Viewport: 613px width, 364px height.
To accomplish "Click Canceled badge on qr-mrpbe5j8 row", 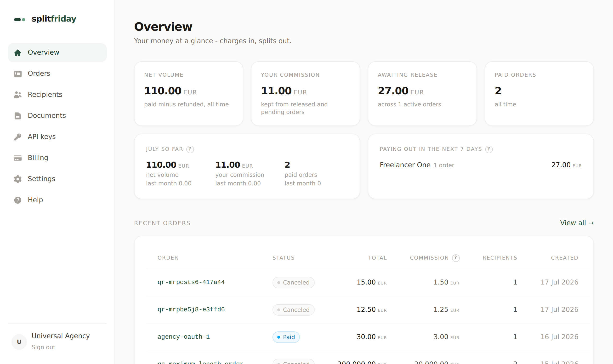I will coord(293,310).
